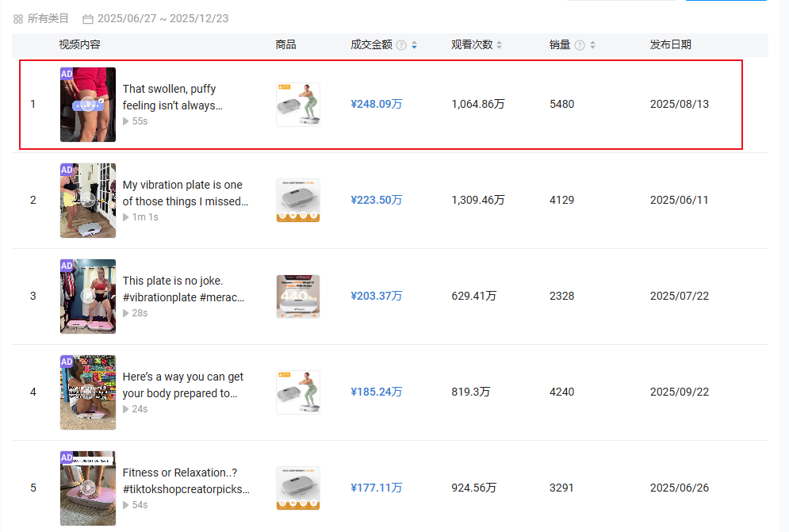Play the "This plate is no joke" video
This screenshot has height=532, width=789.
[x=88, y=296]
